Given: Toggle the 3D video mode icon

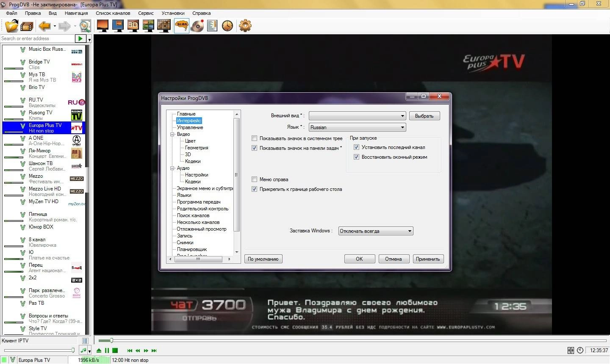Looking at the screenshot, I should (x=133, y=25).
